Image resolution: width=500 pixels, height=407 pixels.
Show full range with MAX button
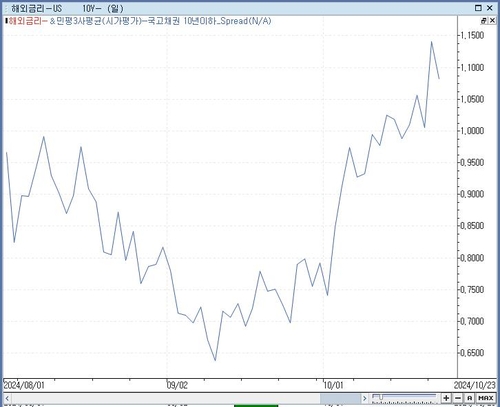(x=486, y=398)
